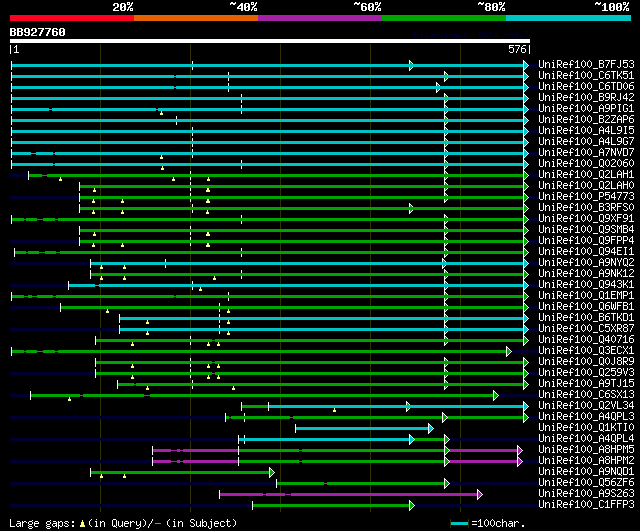Click the orange ~40% identity legend segment
Screen dimensions: 640x531
point(196,18)
